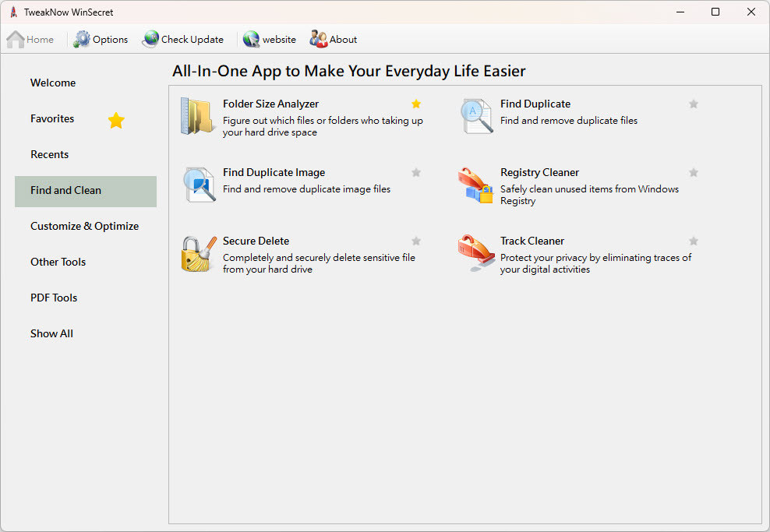Launch Track Cleaner tool icon
The image size is (770, 532).
point(476,254)
